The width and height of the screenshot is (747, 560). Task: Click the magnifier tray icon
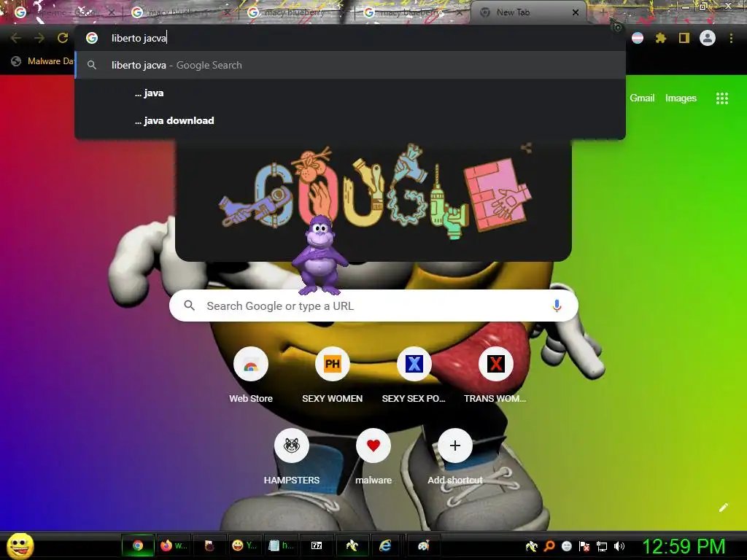click(x=549, y=546)
